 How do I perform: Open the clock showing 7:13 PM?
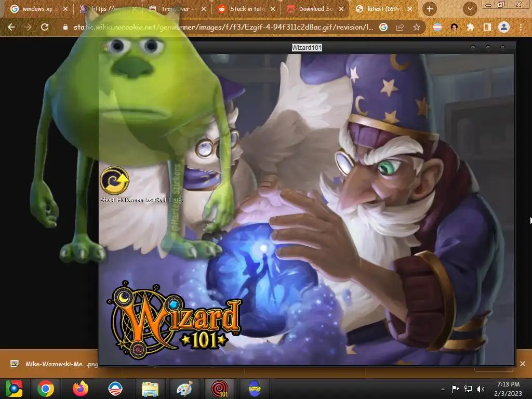(x=508, y=389)
